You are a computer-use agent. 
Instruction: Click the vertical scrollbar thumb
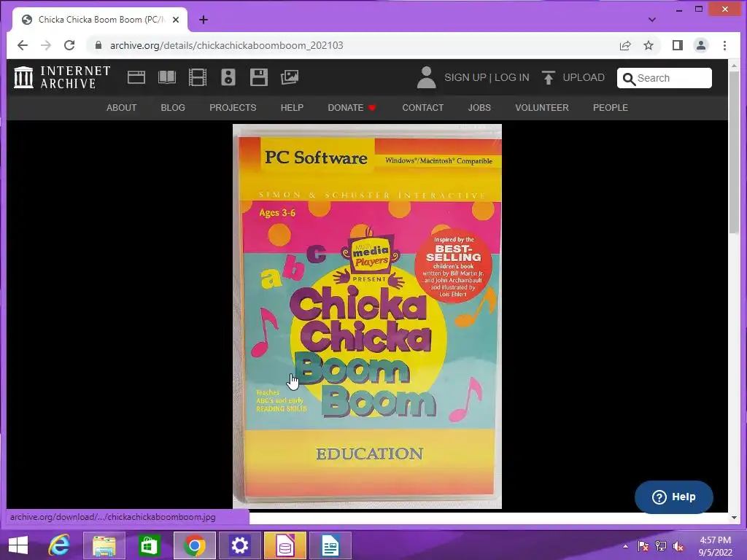pos(734,152)
